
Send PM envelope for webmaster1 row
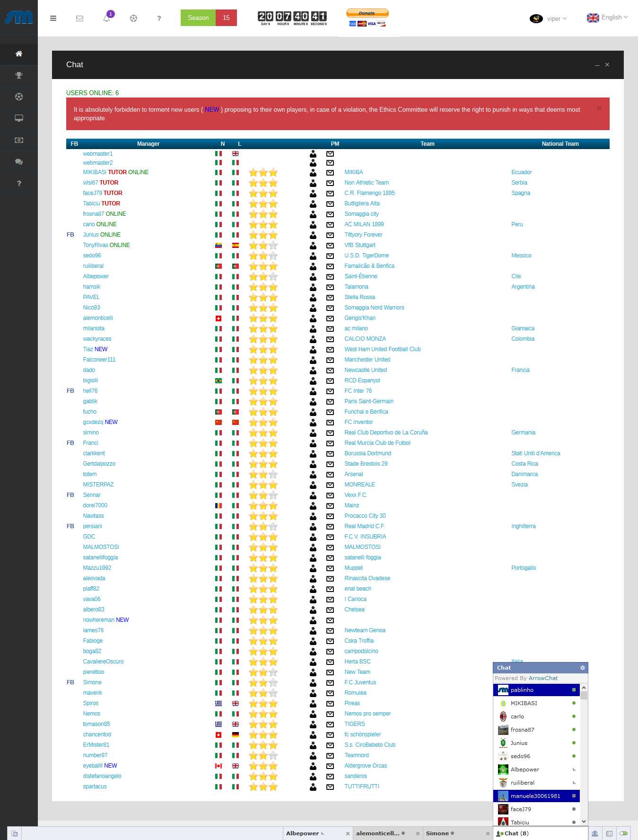[330, 154]
